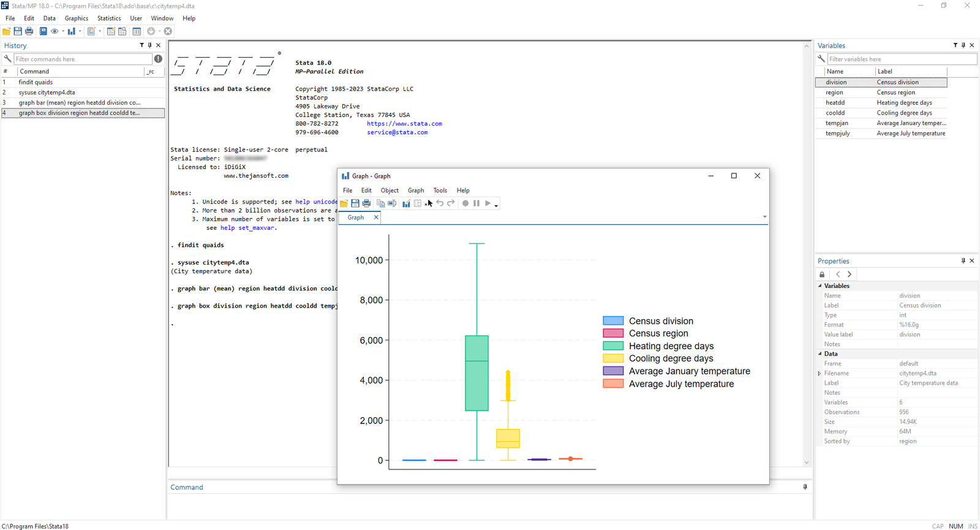Toggle the pin on the Variables panel
This screenshot has width=980, height=530.
tap(963, 45)
